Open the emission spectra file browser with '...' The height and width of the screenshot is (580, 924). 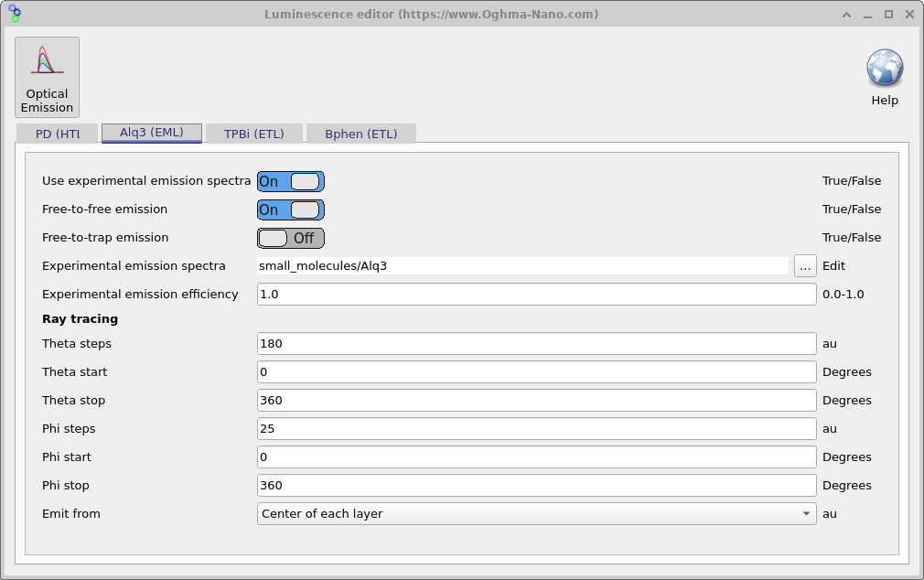click(805, 266)
